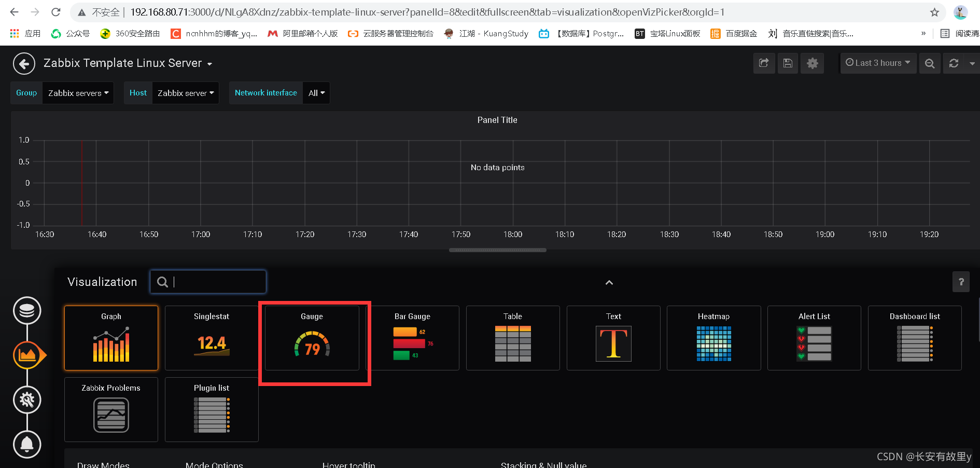
Task: Select the Dashboard list visualization
Action: coord(915,338)
